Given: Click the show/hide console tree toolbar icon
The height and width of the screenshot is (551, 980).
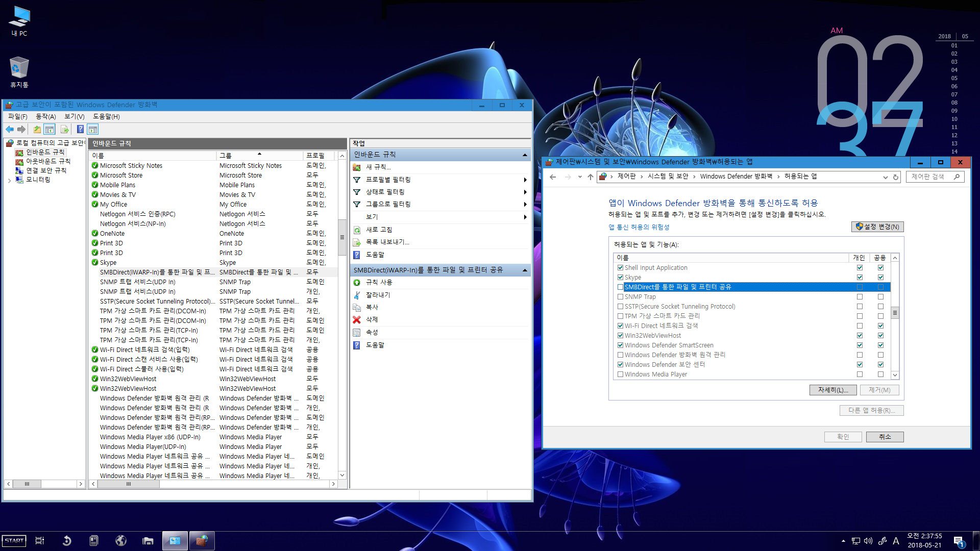Looking at the screenshot, I should pos(50,130).
